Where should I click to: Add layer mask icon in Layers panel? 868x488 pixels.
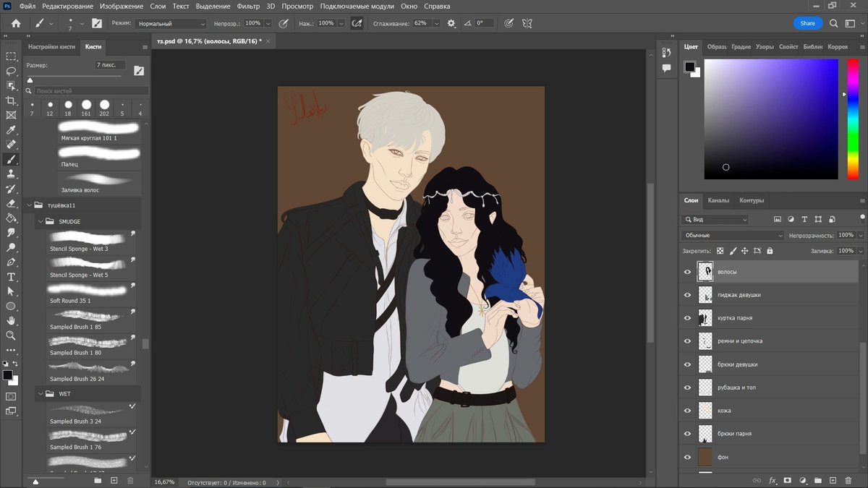point(788,480)
